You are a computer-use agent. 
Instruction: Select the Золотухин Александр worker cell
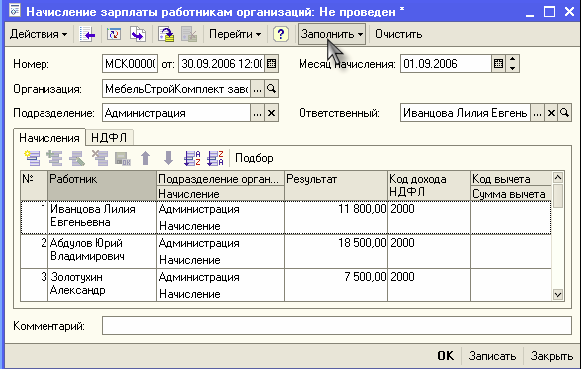102,285
